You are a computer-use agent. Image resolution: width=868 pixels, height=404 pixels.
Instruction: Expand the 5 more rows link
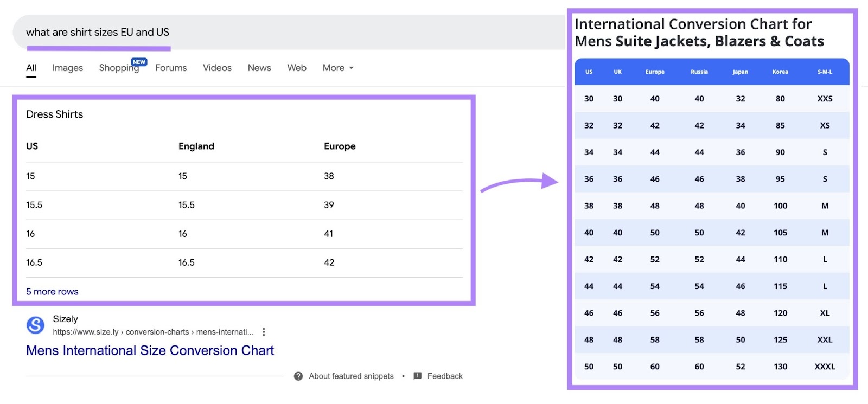click(x=52, y=292)
